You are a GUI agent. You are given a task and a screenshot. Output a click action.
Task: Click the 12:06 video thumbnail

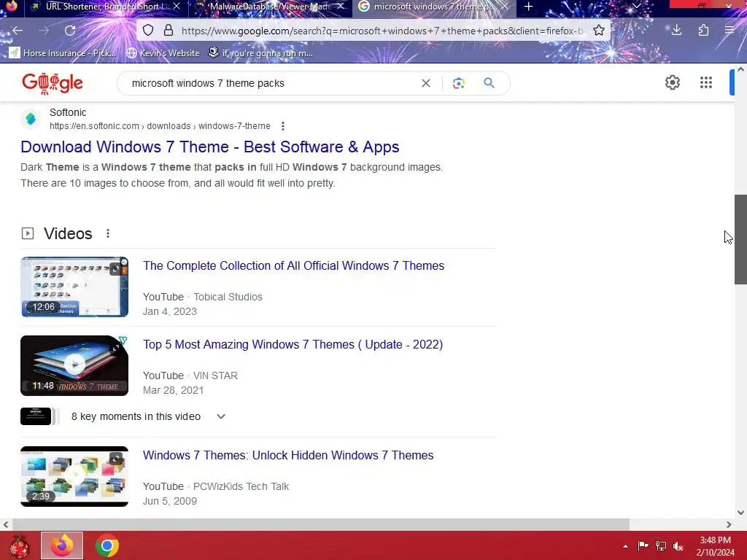tap(74, 287)
